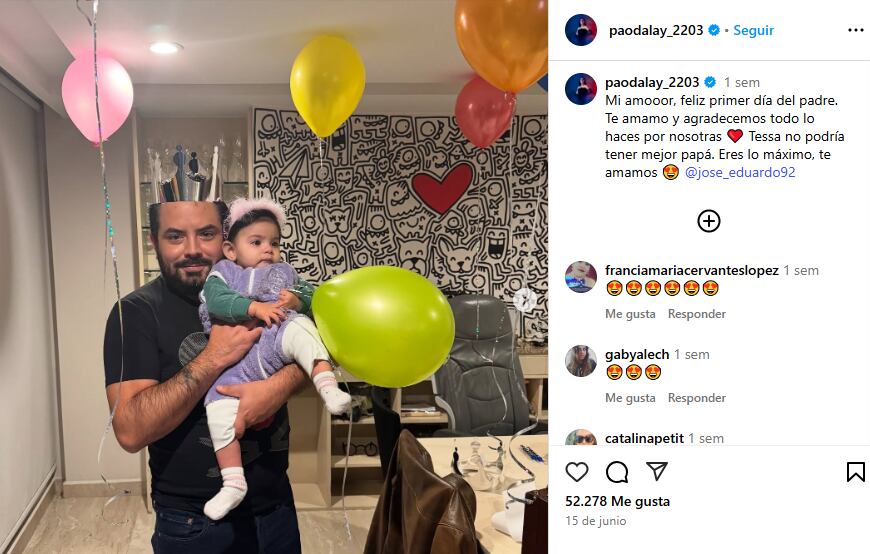Open paodalay_2203 header profile picture
This screenshot has height=554, width=870.
tap(581, 30)
